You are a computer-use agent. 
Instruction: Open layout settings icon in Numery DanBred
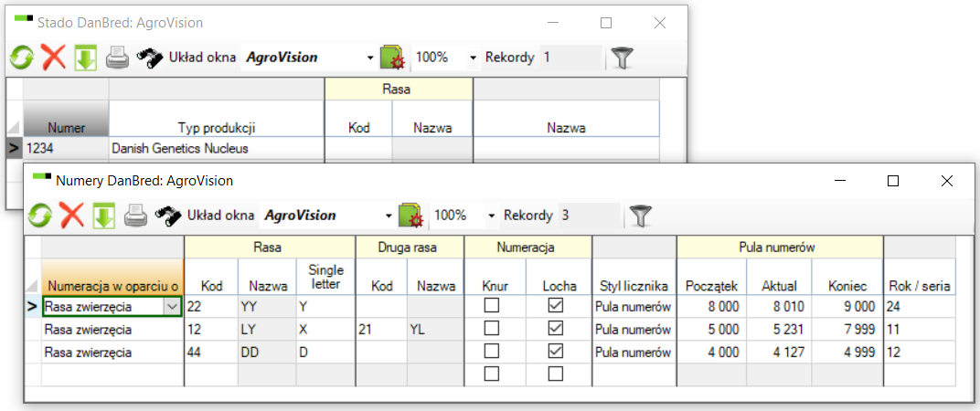(411, 216)
